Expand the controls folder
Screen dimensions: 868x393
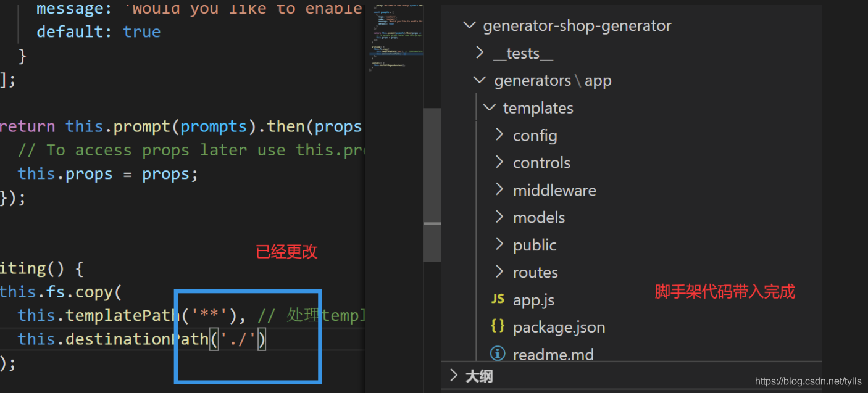[499, 162]
